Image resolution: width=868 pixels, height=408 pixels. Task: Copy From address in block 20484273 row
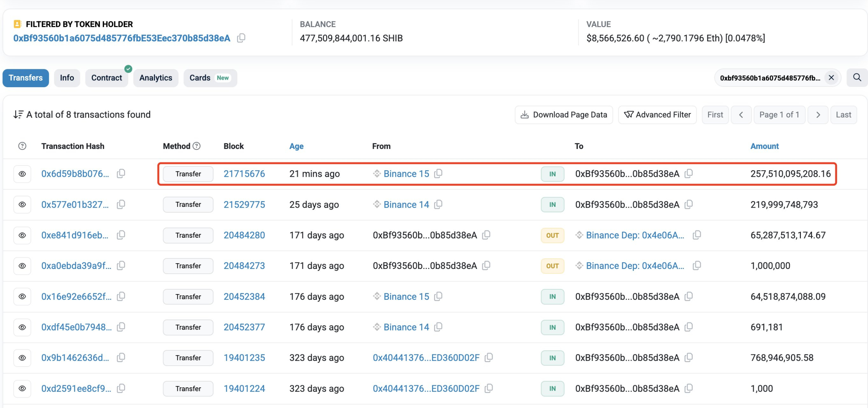pyautogui.click(x=486, y=266)
